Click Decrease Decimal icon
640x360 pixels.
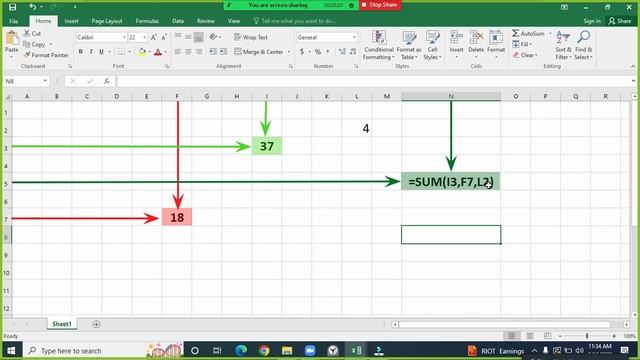click(353, 51)
